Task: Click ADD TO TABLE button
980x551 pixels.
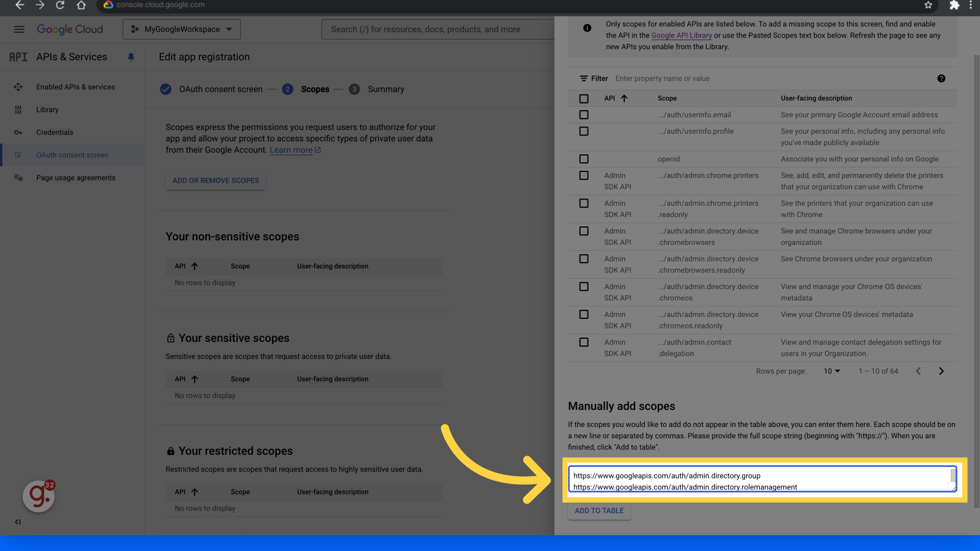Action: [x=599, y=511]
